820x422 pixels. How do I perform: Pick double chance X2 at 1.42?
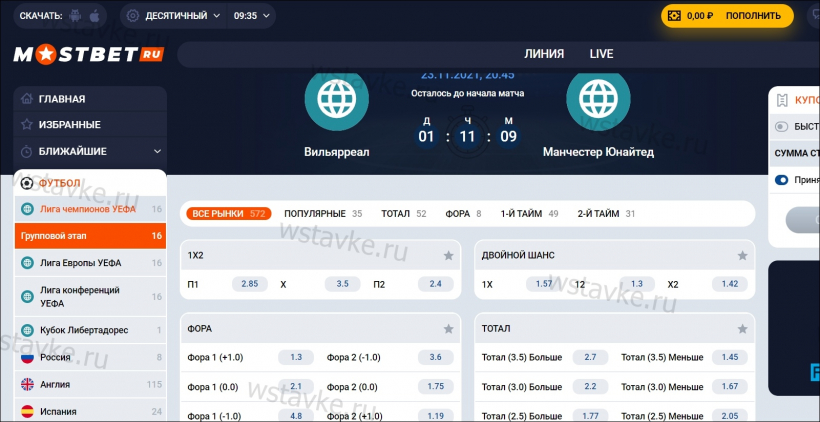coord(730,284)
